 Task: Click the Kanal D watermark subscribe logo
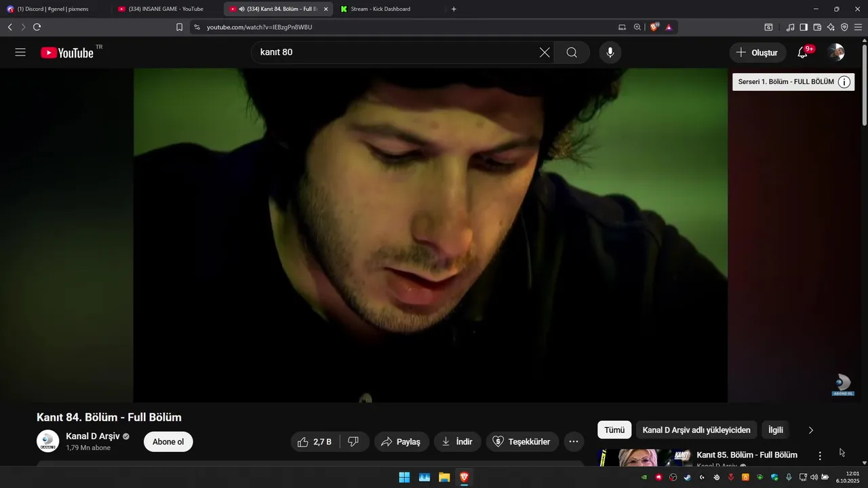tap(843, 384)
